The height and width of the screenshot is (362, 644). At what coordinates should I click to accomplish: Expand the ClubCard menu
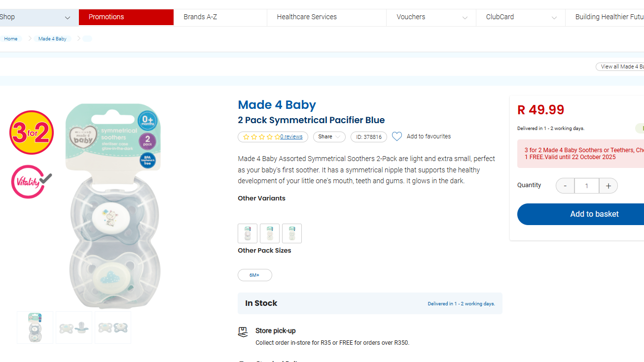(x=554, y=18)
